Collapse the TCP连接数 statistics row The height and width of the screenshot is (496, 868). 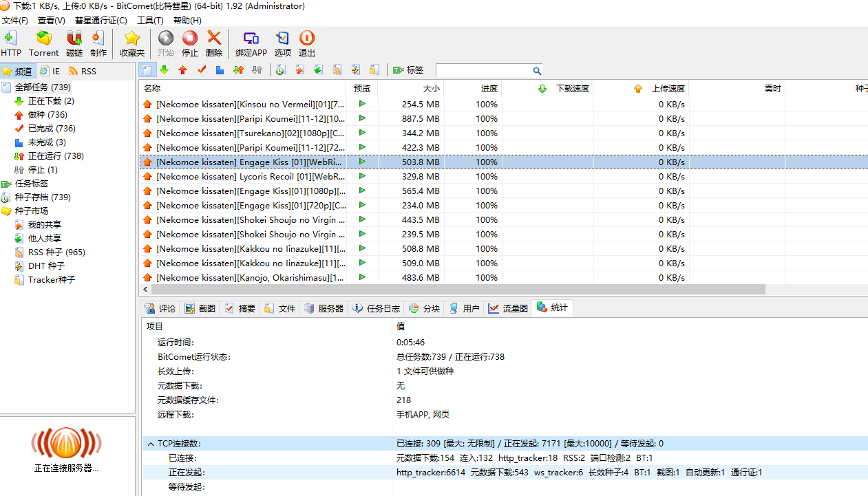tap(150, 444)
